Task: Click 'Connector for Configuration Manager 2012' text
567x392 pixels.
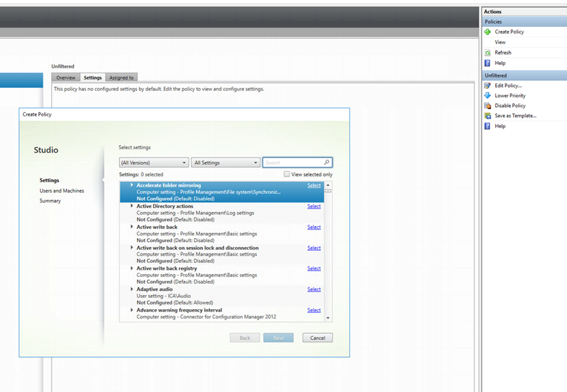Action: click(228, 317)
